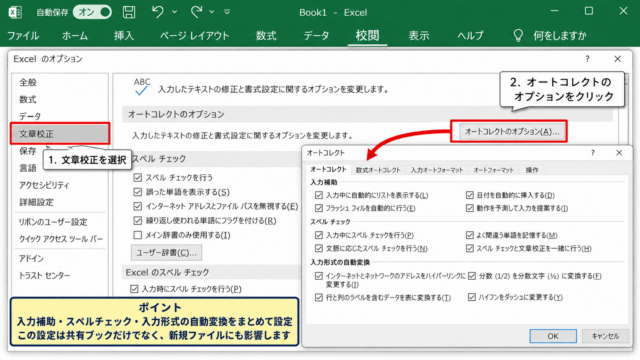This screenshot has height=360, width=640.
Task: Click キャンセル in the オートコレクト dialog
Action: coord(605,336)
